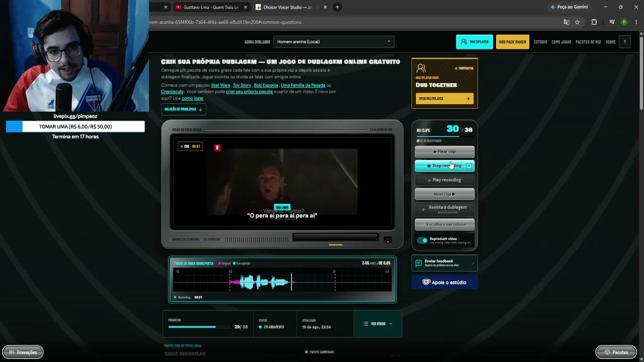644x362 pixels.
Task: Open the Star Wars pack link
Action: point(220,85)
